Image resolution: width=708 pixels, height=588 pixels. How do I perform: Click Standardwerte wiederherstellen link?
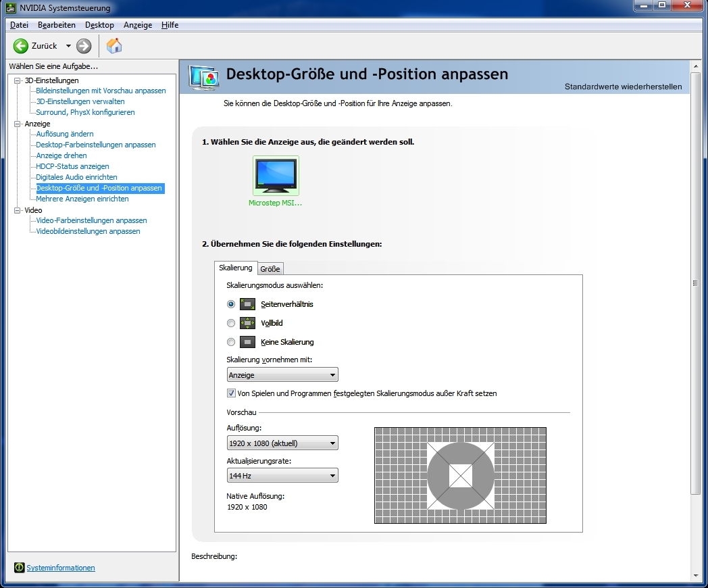point(623,87)
